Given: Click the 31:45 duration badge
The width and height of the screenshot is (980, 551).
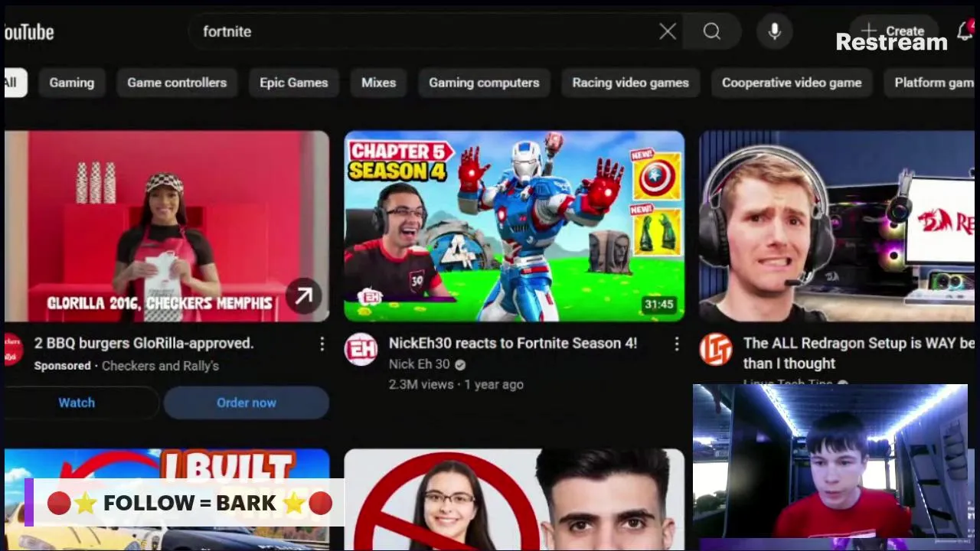Looking at the screenshot, I should [659, 305].
